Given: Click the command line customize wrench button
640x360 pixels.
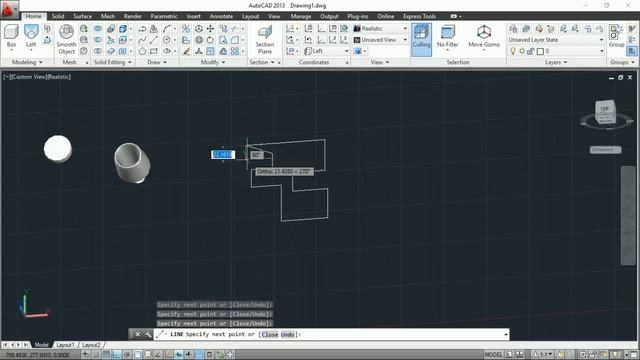Looking at the screenshot, I should 148,334.
